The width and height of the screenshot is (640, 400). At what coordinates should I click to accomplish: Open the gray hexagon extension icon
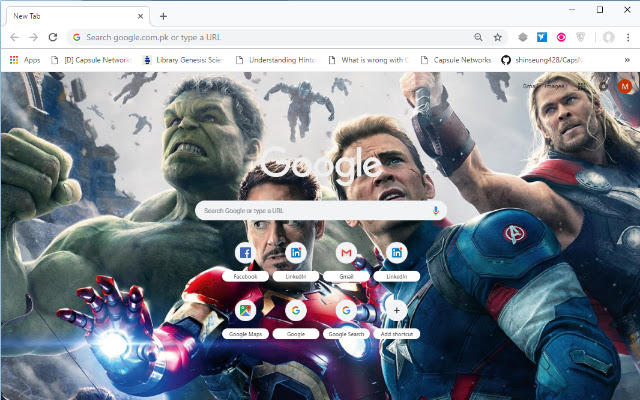click(x=523, y=38)
